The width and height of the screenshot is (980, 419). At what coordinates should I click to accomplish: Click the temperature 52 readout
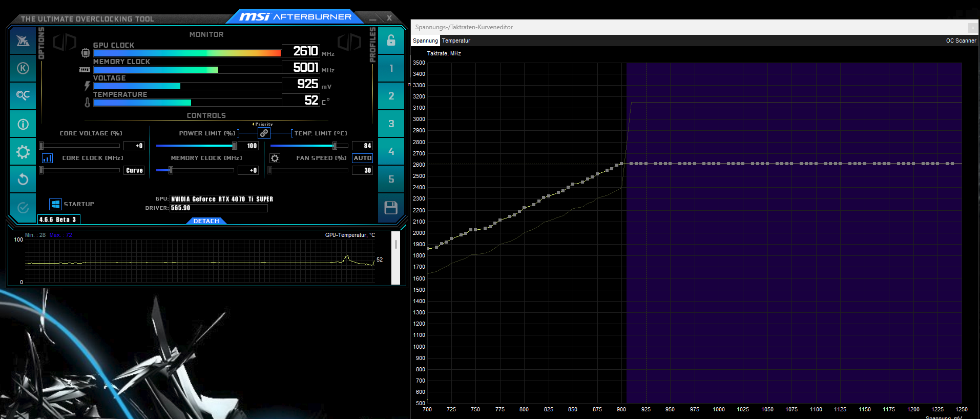[301, 100]
